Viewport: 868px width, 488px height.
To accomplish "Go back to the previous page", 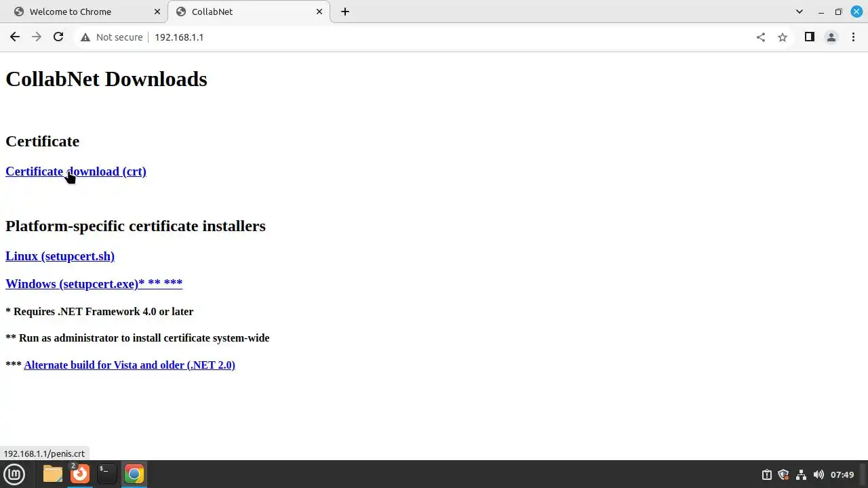I will pos(15,37).
